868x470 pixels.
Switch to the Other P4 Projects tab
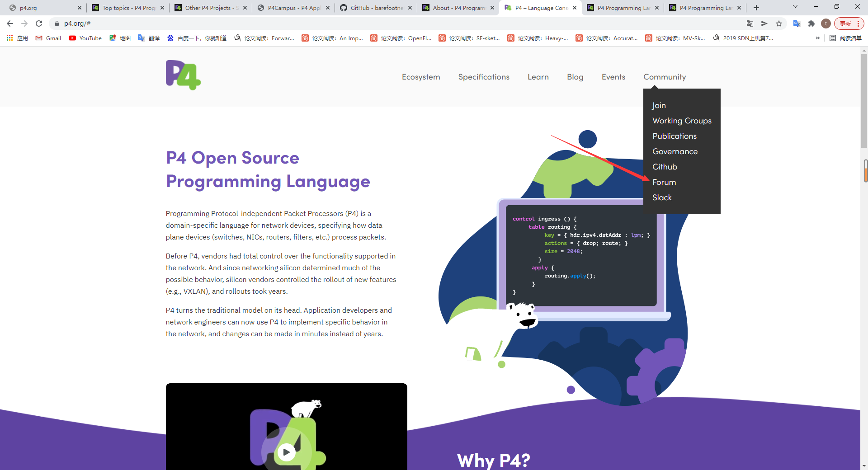[211, 8]
